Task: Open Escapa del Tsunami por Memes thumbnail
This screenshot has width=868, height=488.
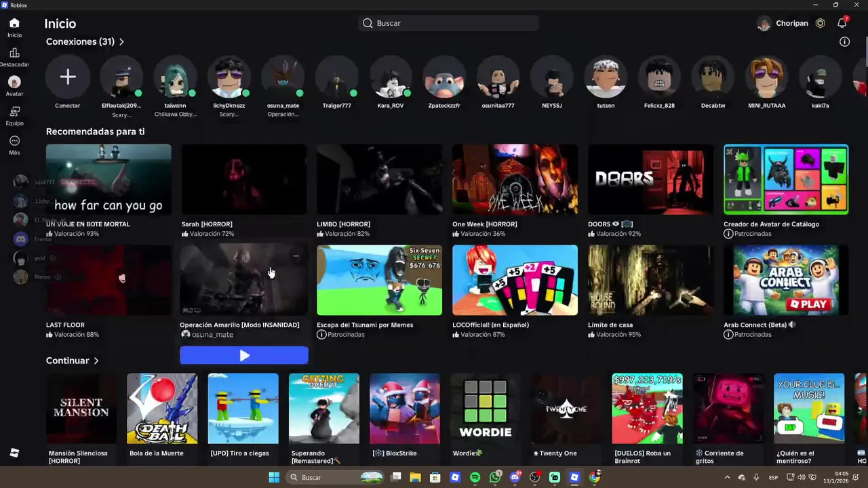Action: pos(380,280)
